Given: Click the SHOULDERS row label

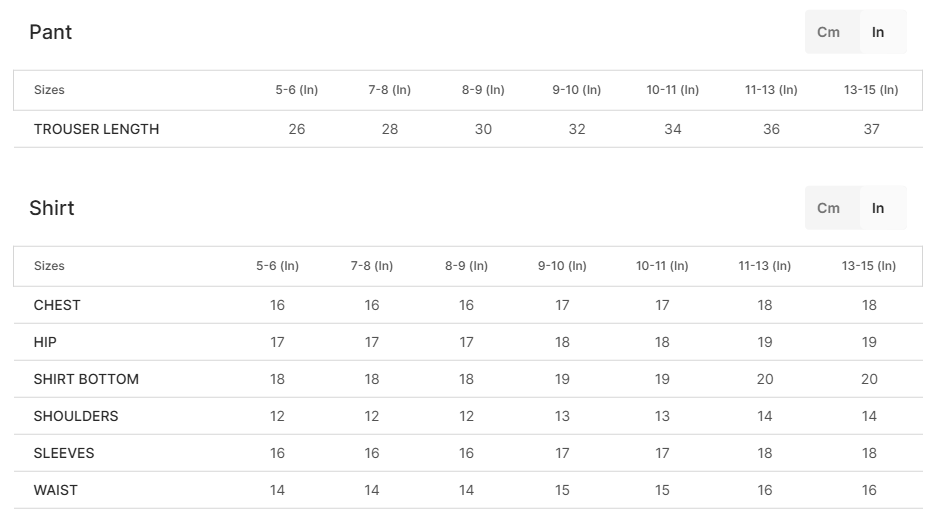Looking at the screenshot, I should [76, 416].
